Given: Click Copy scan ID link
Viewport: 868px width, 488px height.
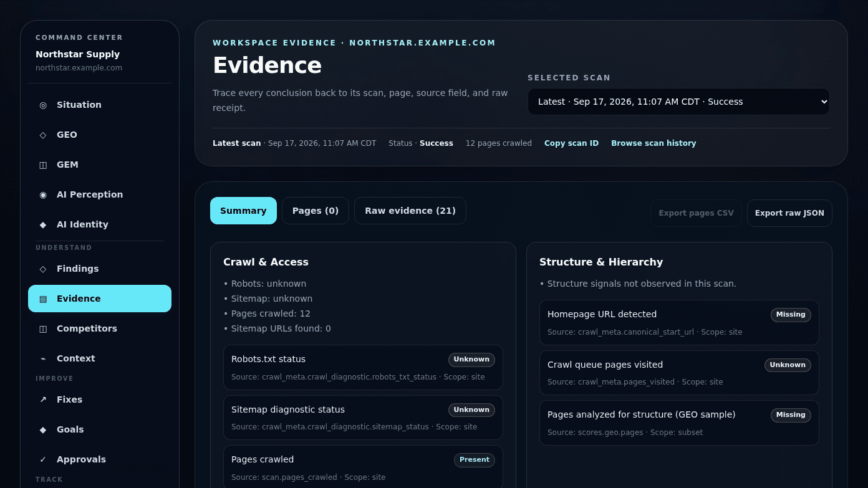Looking at the screenshot, I should tap(571, 143).
